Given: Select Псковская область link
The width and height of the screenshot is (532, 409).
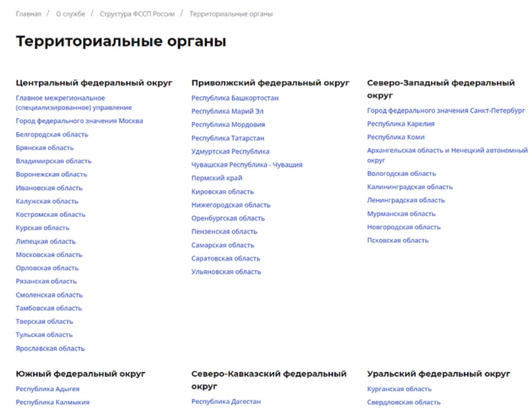Looking at the screenshot, I should [x=397, y=240].
